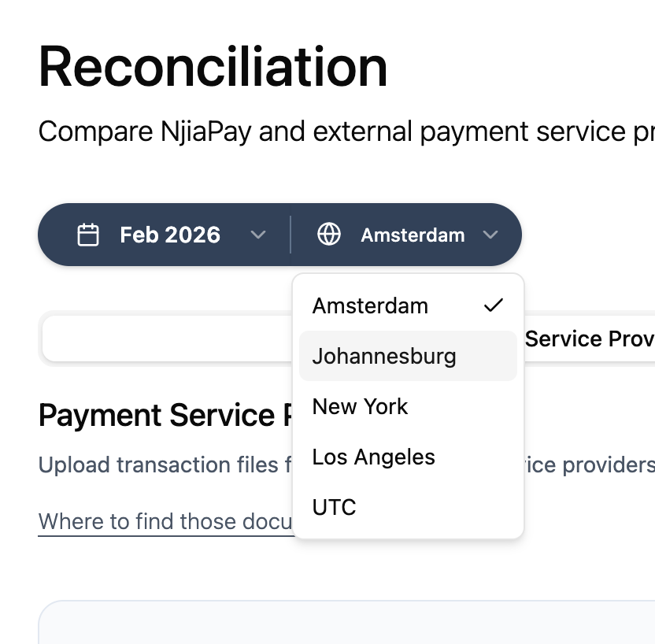Keep Amsterdam selected in the timezone menu
This screenshot has width=655, height=644.
(x=370, y=305)
